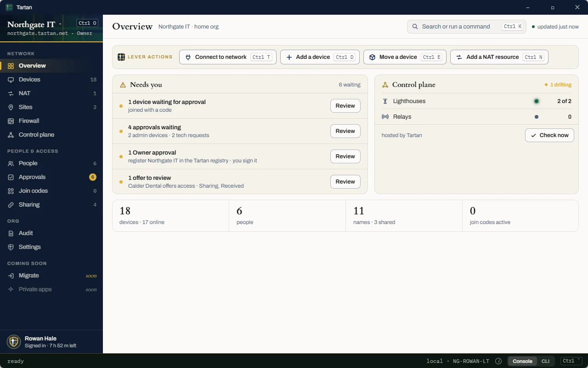Image resolution: width=588 pixels, height=368 pixels.
Task: Review the 1 Owner approval row
Action: [345, 156]
